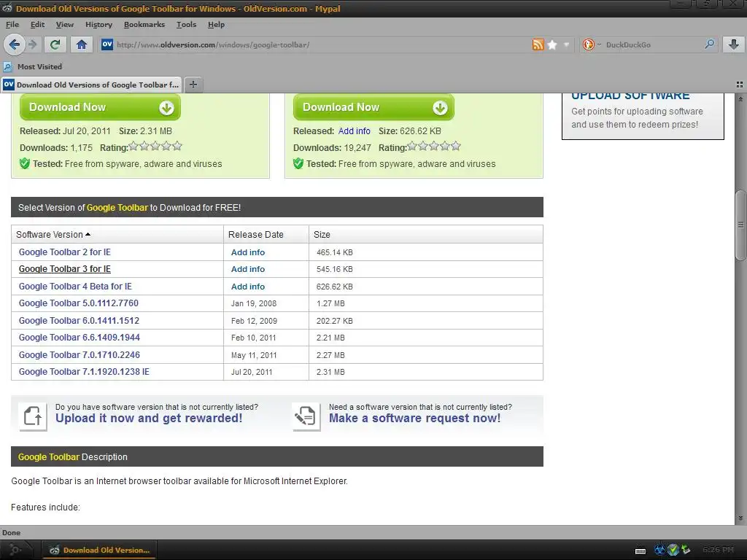Select the Download Old Versions tab
Image resolution: width=747 pixels, height=560 pixels.
pos(91,85)
